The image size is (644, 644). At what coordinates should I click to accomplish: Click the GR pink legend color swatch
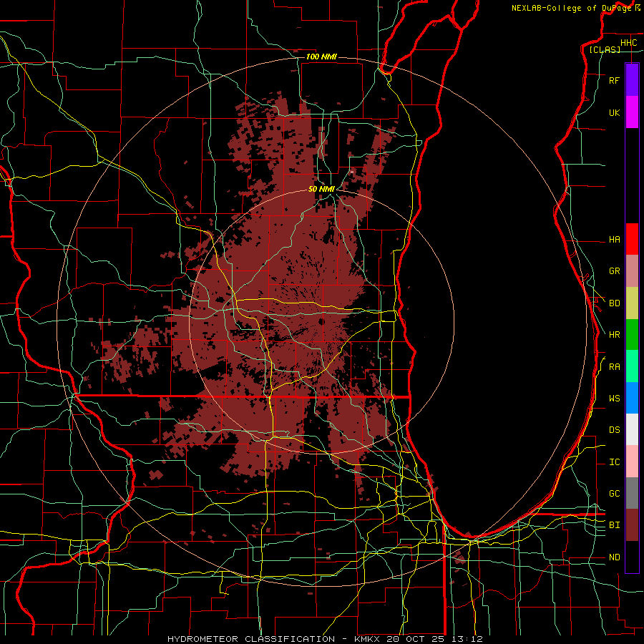[x=632, y=270]
